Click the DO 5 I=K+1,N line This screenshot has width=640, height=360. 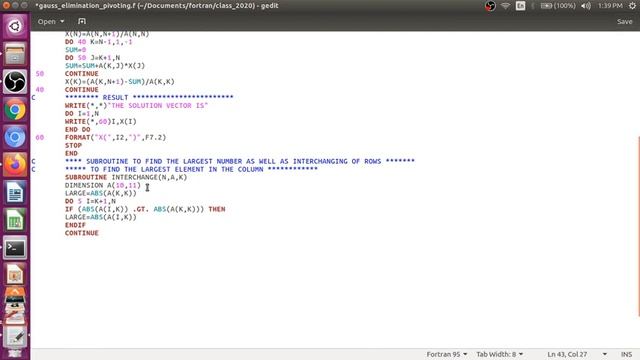(x=90, y=201)
